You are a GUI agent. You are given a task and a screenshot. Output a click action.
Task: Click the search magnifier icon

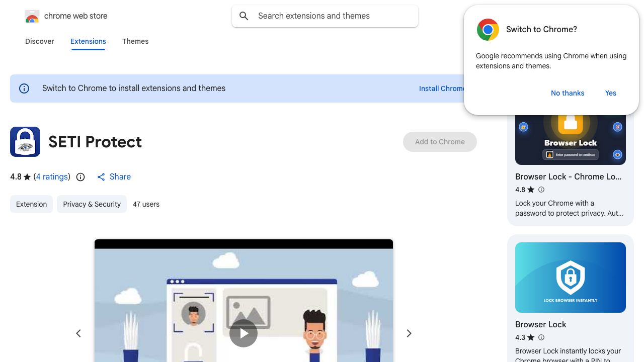tap(244, 16)
